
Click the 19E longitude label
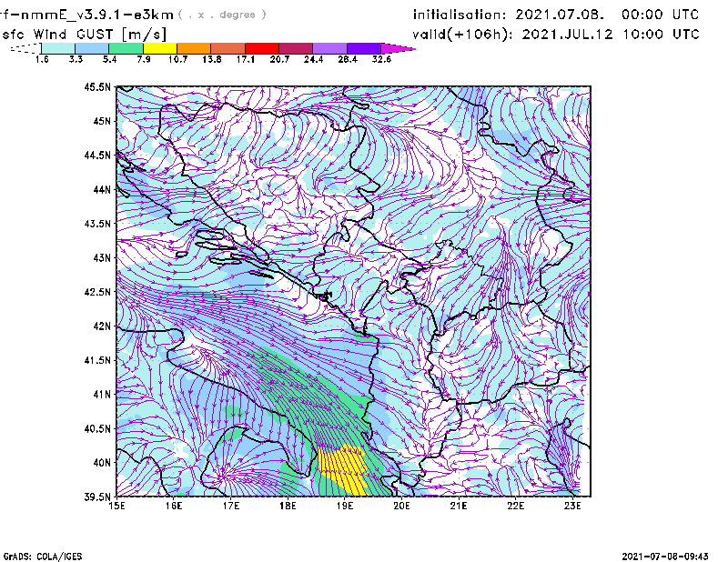tap(345, 506)
